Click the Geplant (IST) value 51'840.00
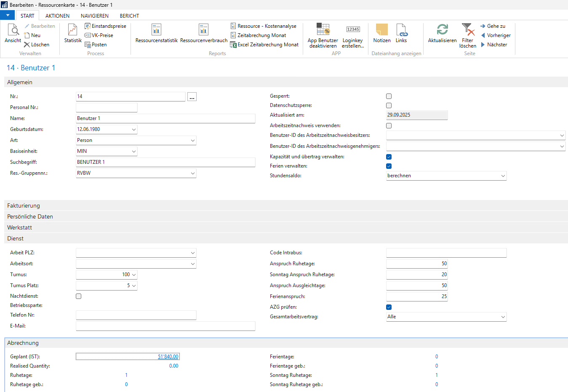Image resolution: width=568 pixels, height=392 pixels. 168,357
